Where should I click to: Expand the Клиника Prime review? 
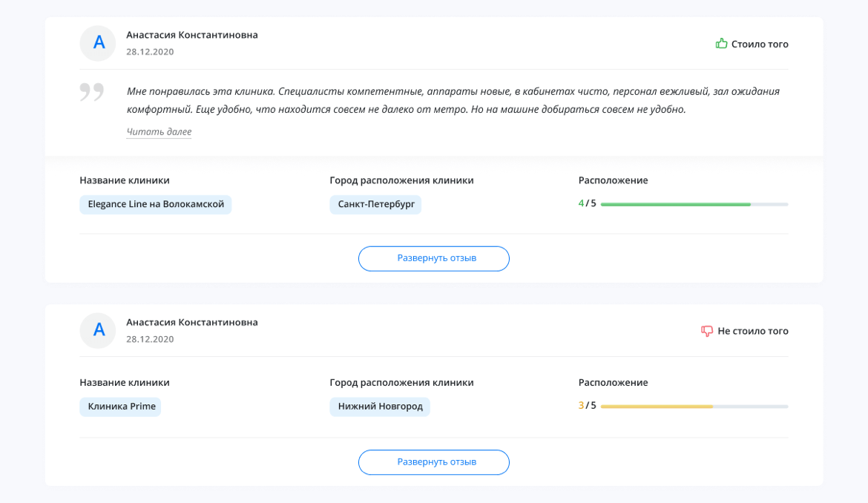(x=434, y=461)
